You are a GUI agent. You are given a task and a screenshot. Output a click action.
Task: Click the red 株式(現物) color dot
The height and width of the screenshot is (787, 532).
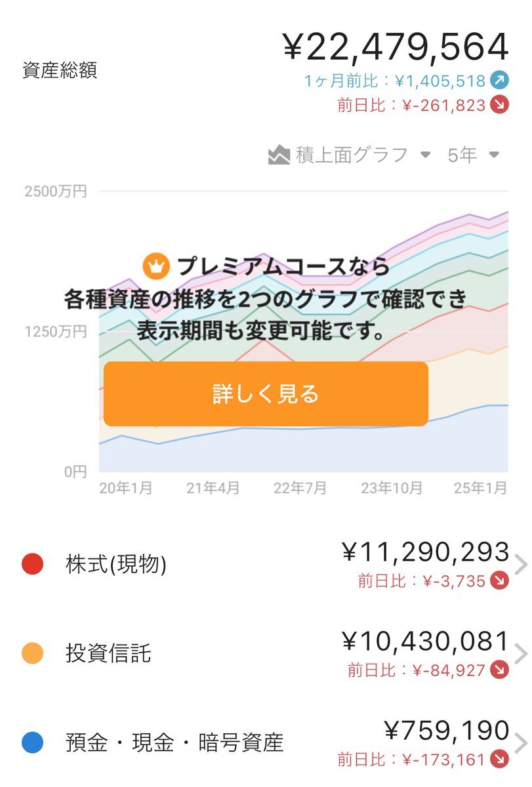click(x=33, y=565)
